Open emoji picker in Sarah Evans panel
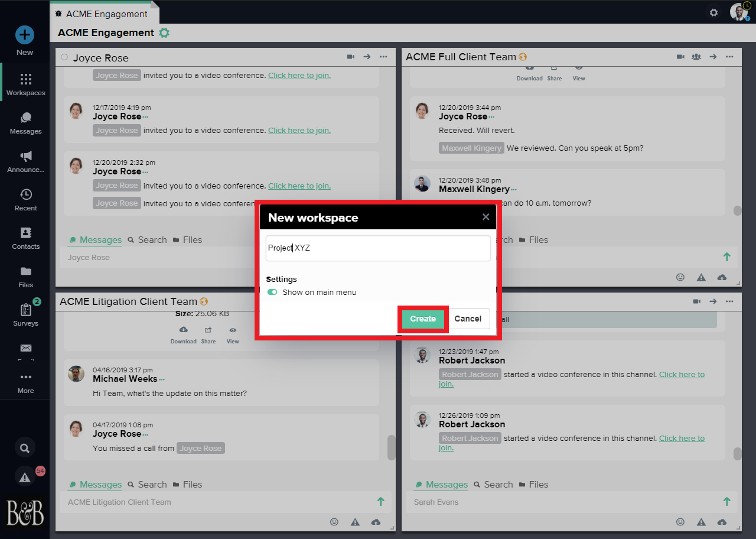The width and height of the screenshot is (756, 539). pyautogui.click(x=680, y=522)
